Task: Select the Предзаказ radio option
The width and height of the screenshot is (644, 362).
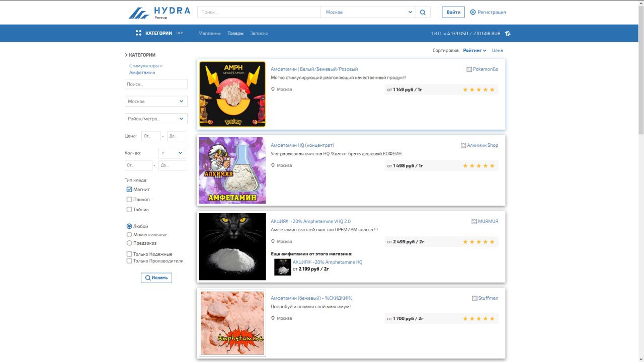Action: click(x=129, y=243)
